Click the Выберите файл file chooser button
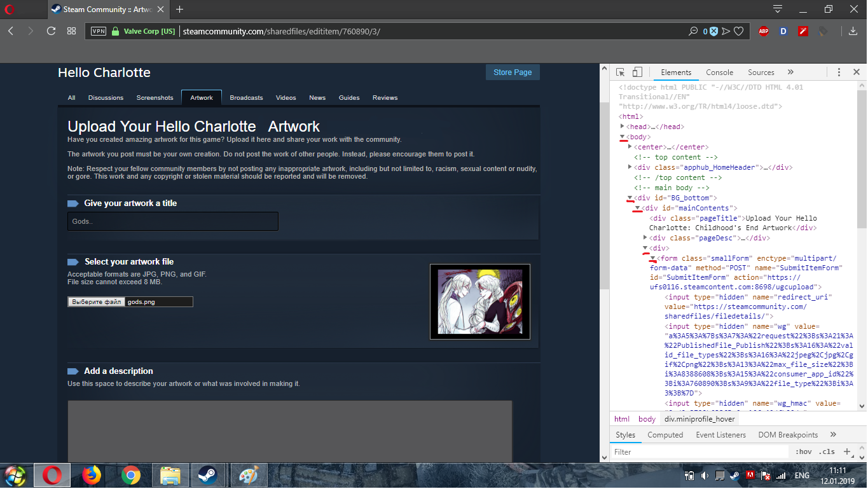Screen dimensions: 868x489 tap(96, 302)
